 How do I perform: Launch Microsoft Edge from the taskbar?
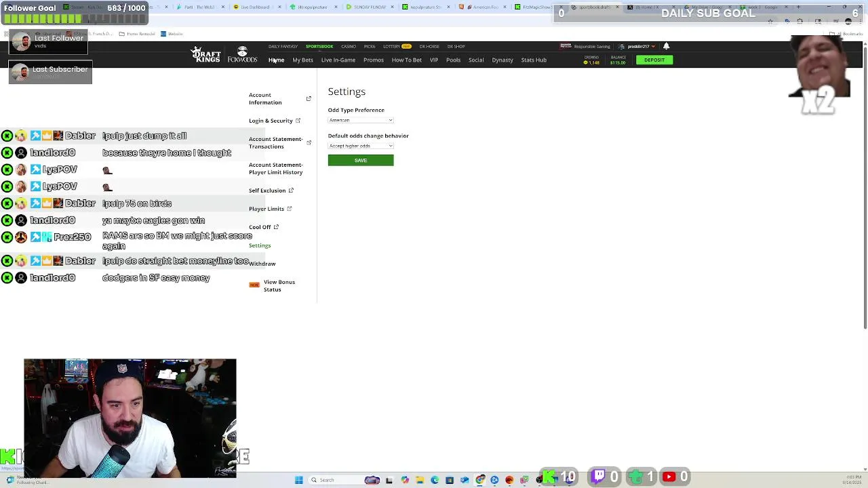(435, 480)
